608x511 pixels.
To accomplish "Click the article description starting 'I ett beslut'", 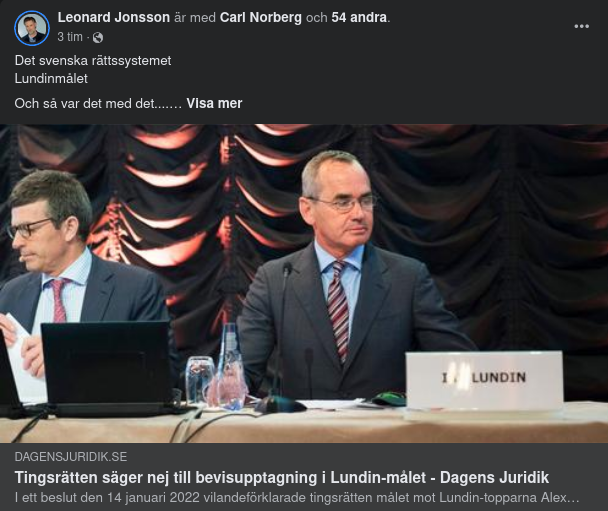I will tap(297, 498).
